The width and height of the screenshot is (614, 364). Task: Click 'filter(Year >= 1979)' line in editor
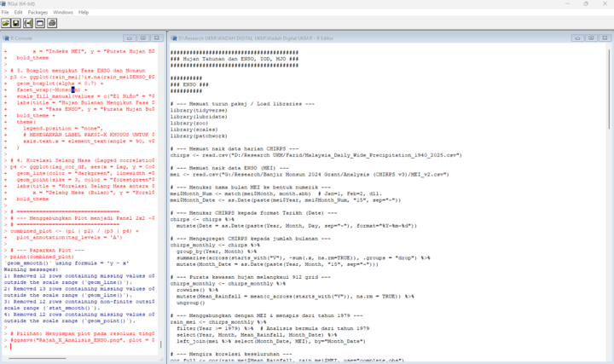273,328
